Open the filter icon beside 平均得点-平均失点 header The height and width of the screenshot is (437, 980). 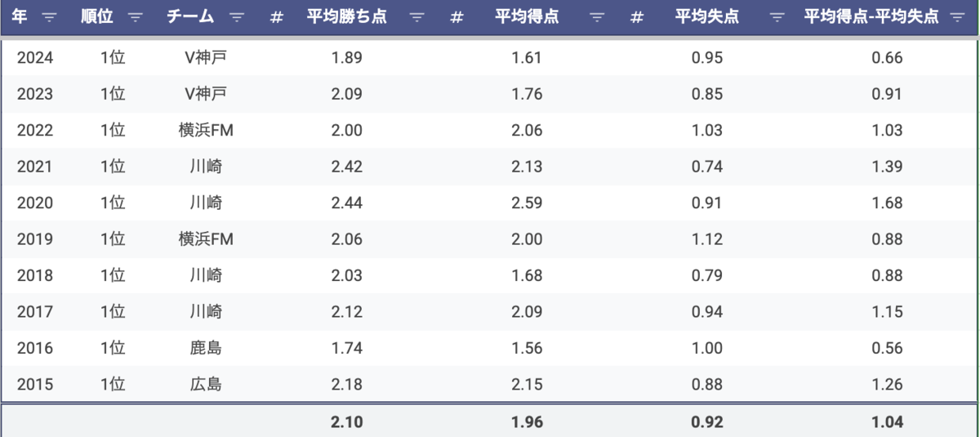[x=957, y=17]
